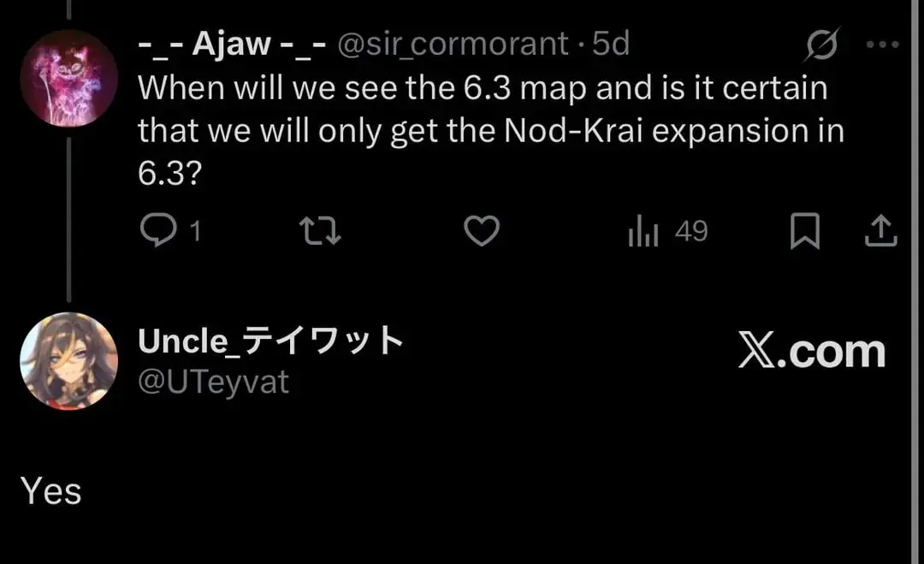Click the "49" views count
The height and width of the screenshot is (564, 924).
691,231
